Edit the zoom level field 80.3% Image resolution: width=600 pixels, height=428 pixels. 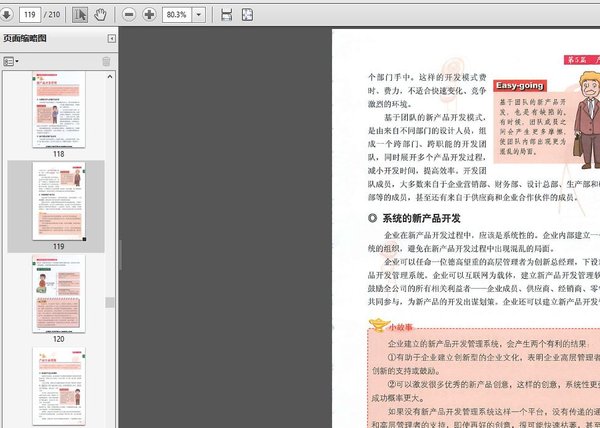[177, 15]
